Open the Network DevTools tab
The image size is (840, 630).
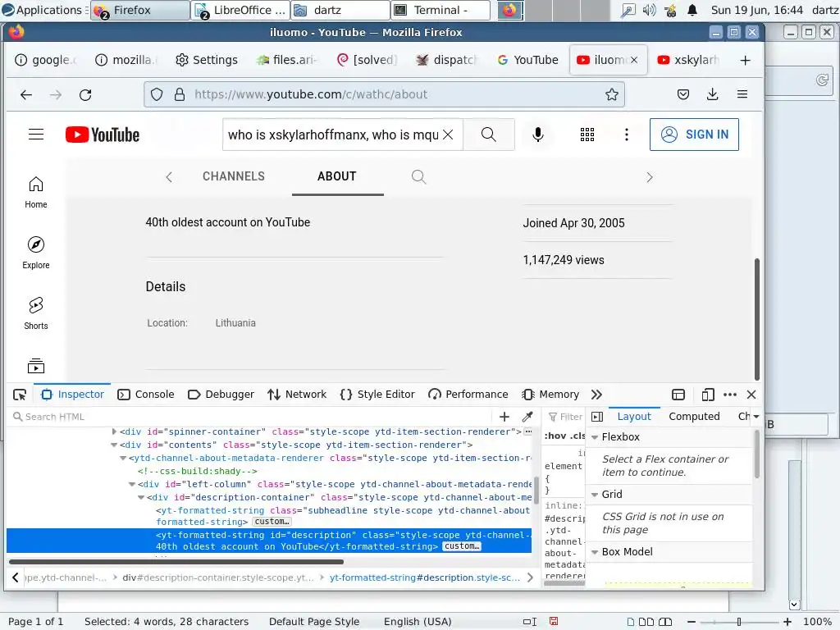[297, 395]
